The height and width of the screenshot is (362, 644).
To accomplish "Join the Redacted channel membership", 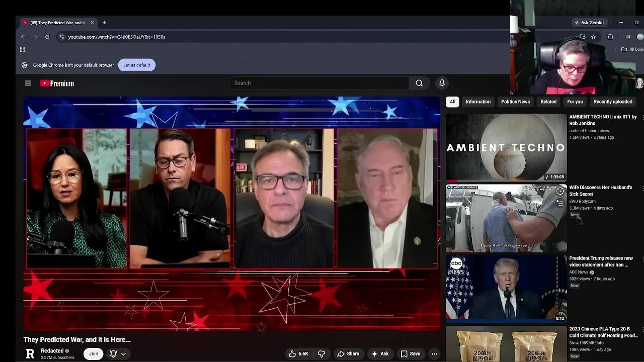I will pyautogui.click(x=94, y=354).
